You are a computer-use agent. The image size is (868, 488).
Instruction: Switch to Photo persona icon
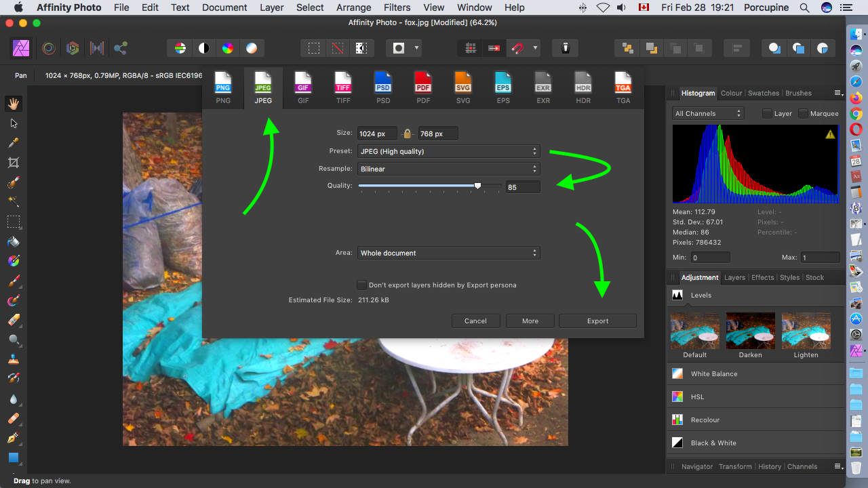click(x=20, y=48)
